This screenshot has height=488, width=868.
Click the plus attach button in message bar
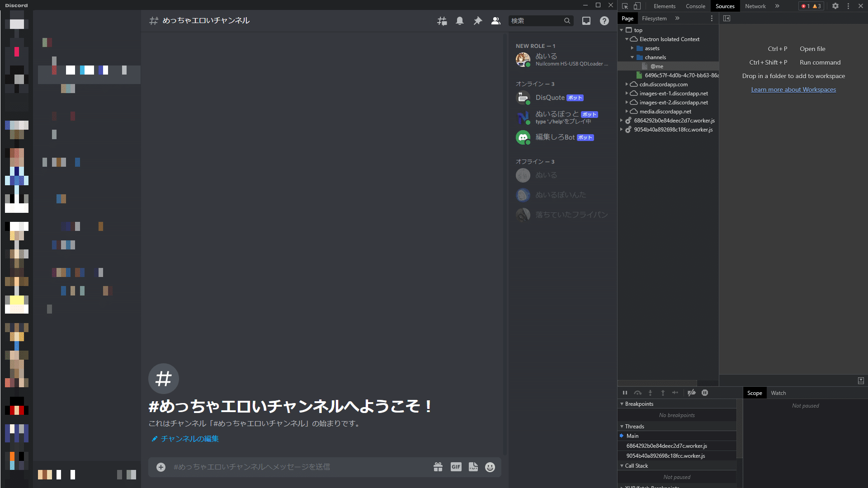coord(161,467)
